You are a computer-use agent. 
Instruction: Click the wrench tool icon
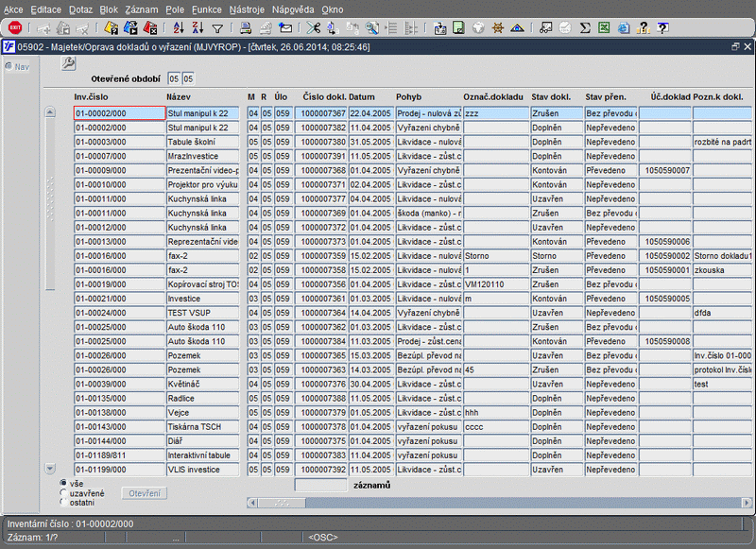pyautogui.click(x=69, y=63)
